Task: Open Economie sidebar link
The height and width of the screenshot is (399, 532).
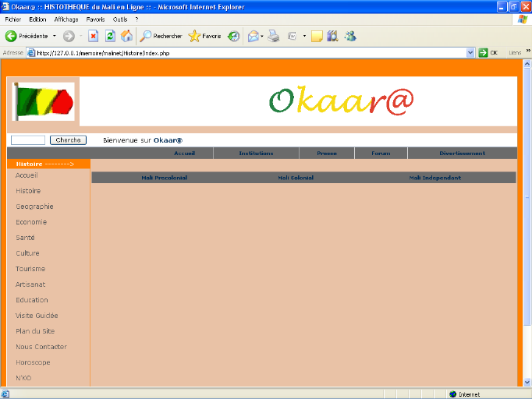Action: tap(31, 222)
